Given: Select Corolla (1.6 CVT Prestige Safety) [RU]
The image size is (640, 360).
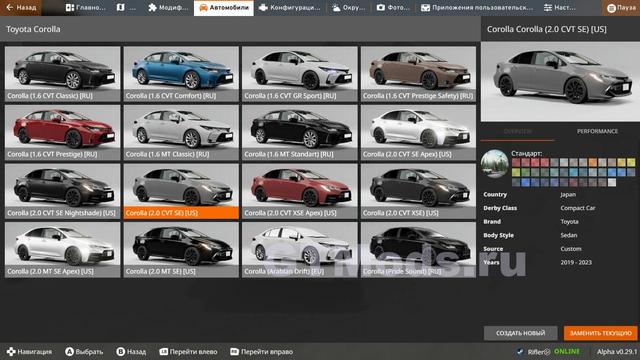Looking at the screenshot, I should [418, 74].
